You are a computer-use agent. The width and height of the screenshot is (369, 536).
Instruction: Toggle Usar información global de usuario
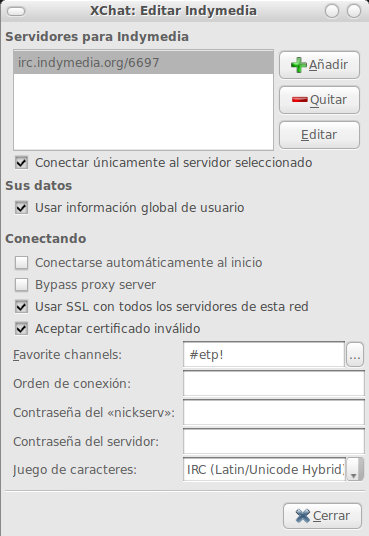click(22, 207)
